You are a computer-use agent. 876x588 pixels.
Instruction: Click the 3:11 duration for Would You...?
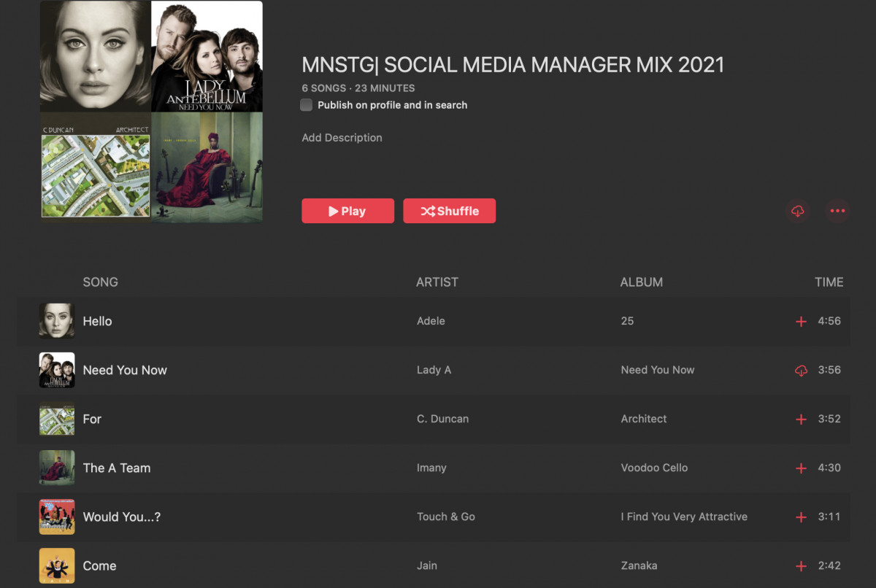829,517
